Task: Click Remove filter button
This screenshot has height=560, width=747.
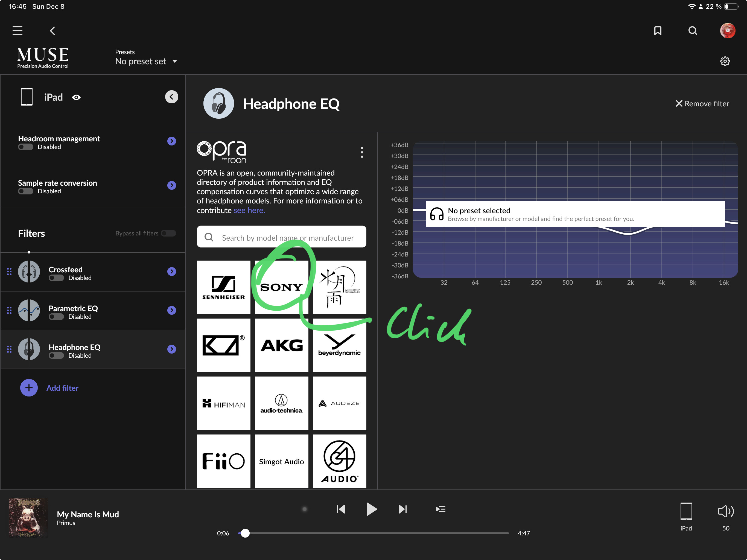Action: (x=702, y=104)
